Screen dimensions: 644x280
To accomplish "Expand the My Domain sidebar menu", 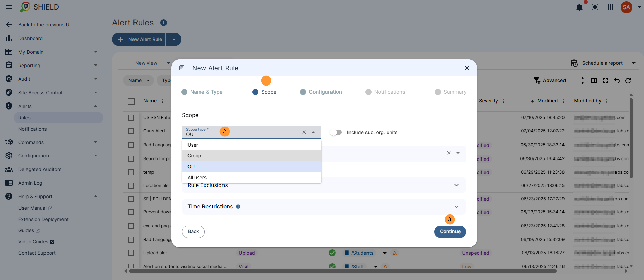I will tap(96, 52).
